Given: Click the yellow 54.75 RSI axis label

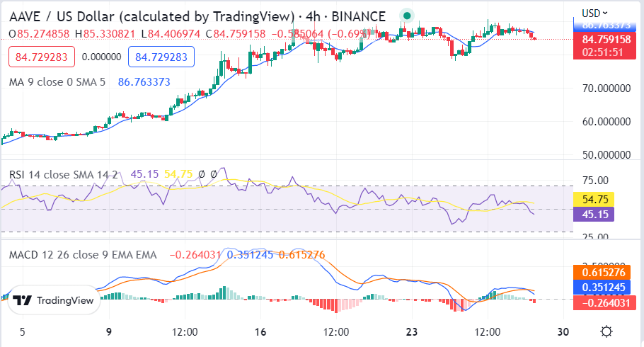Looking at the screenshot, I should 595,200.
